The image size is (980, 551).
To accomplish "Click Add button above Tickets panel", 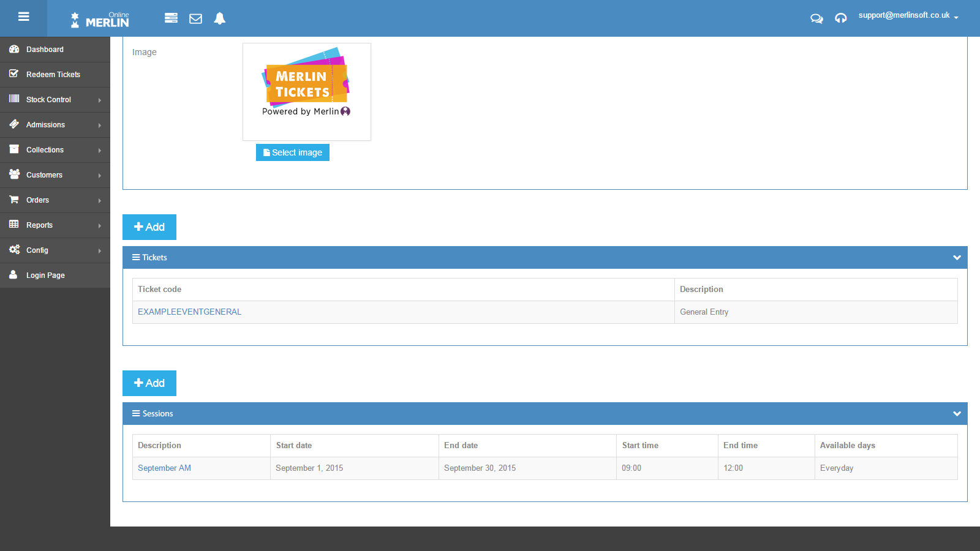I will click(x=149, y=227).
